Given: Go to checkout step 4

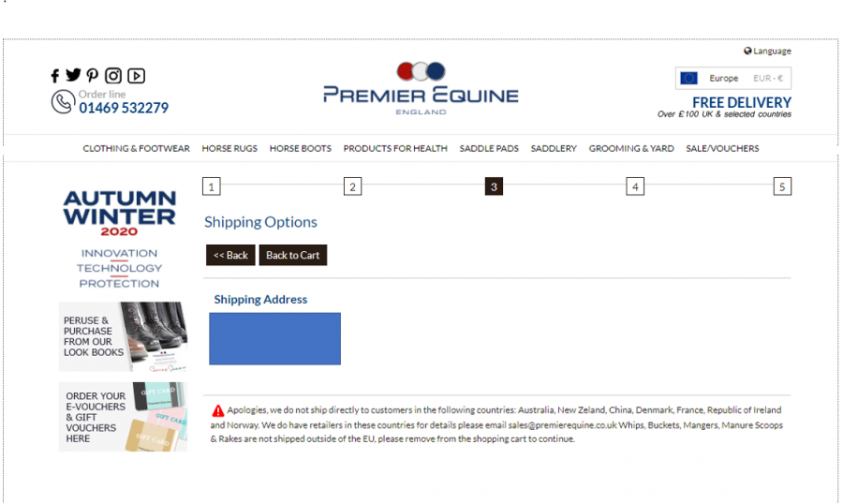Looking at the screenshot, I should click(635, 186).
